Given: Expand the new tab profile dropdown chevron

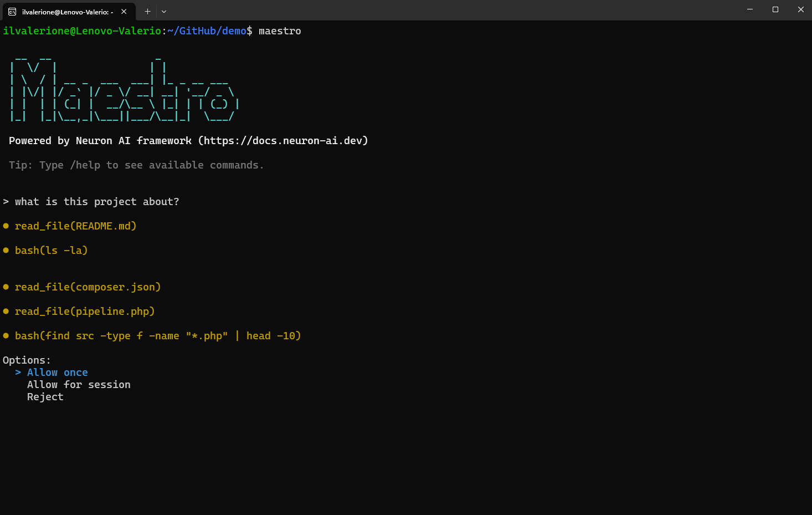Looking at the screenshot, I should (x=164, y=12).
